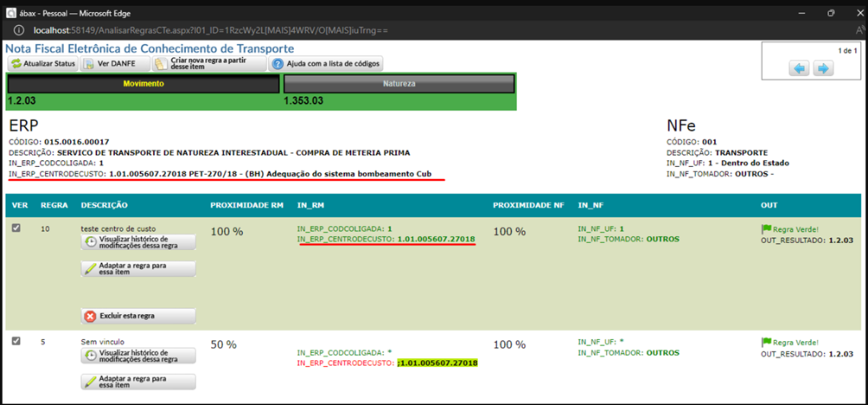Click the Atualizar Status refresh icon
The width and height of the screenshot is (868, 405).
point(16,64)
